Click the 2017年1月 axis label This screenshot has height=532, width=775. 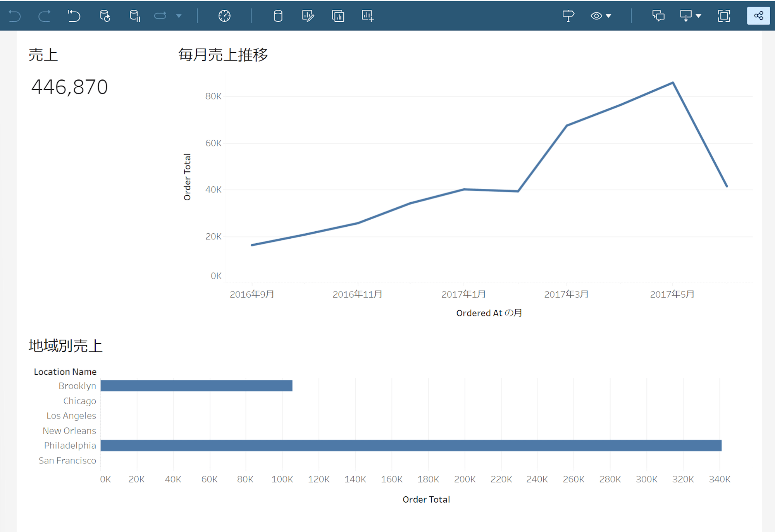point(463,294)
